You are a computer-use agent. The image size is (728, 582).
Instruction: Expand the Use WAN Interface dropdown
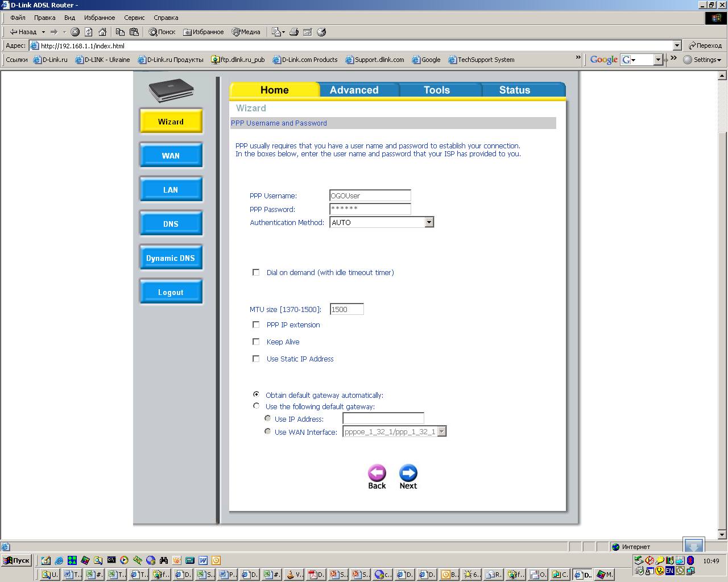click(441, 431)
